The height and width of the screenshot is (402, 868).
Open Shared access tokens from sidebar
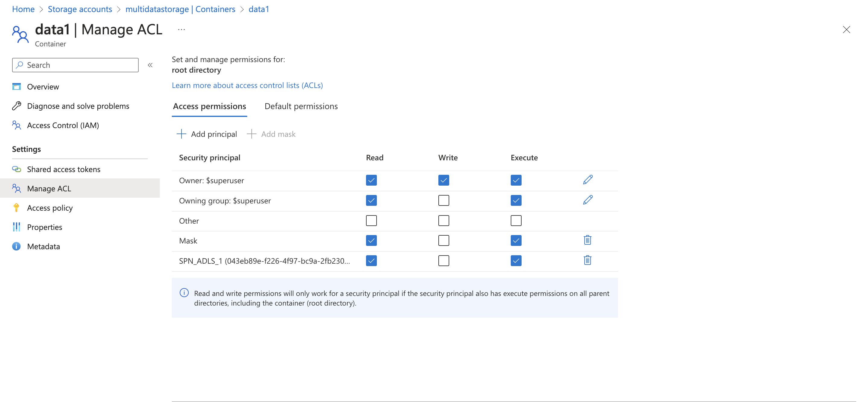point(63,169)
